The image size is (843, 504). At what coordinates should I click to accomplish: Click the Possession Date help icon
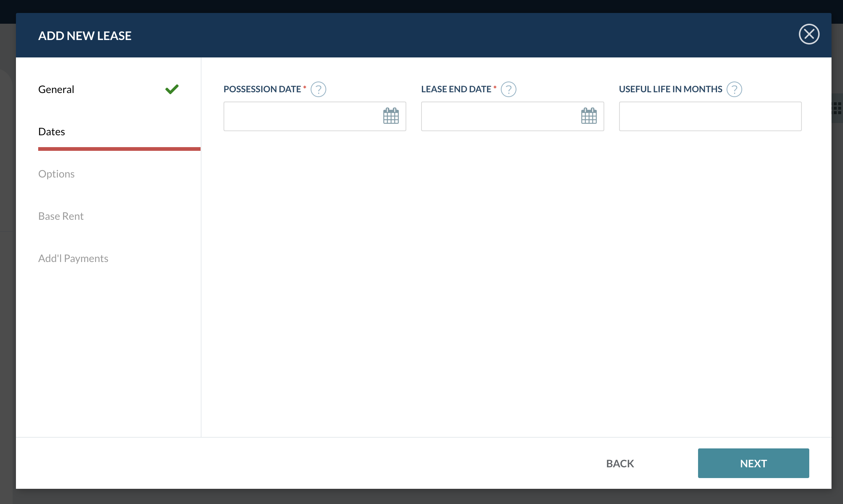(318, 89)
